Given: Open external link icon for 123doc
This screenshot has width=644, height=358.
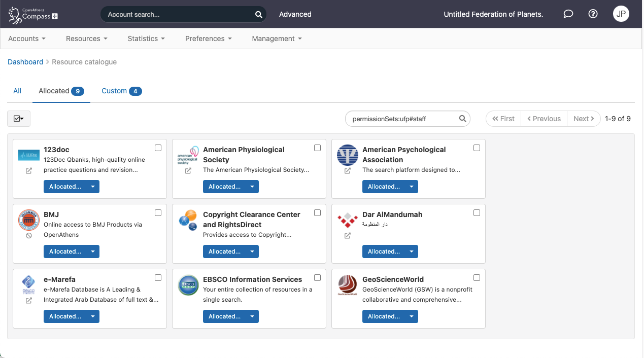Looking at the screenshot, I should tap(29, 171).
